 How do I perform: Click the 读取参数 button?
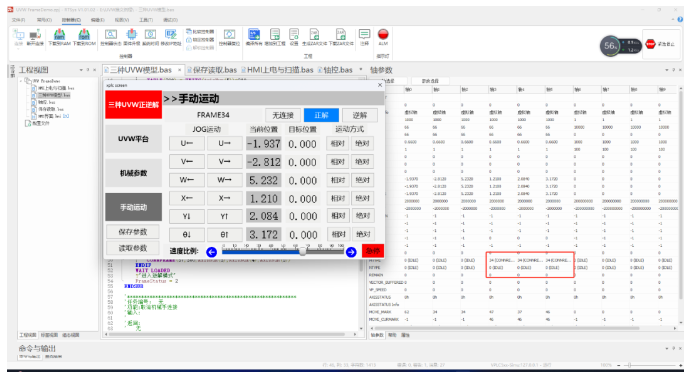click(x=133, y=248)
